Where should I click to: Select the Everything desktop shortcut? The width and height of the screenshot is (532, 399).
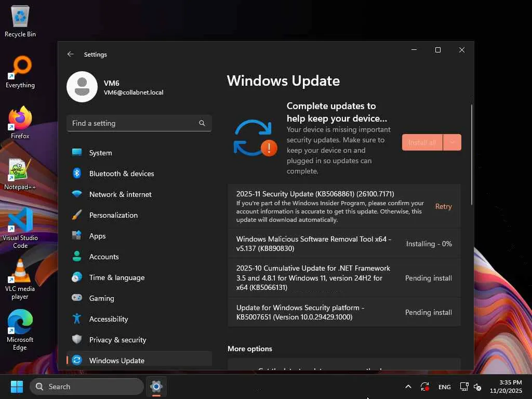click(x=20, y=72)
